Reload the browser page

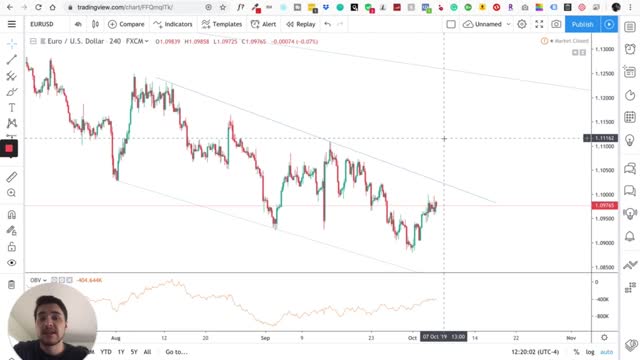(x=38, y=7)
